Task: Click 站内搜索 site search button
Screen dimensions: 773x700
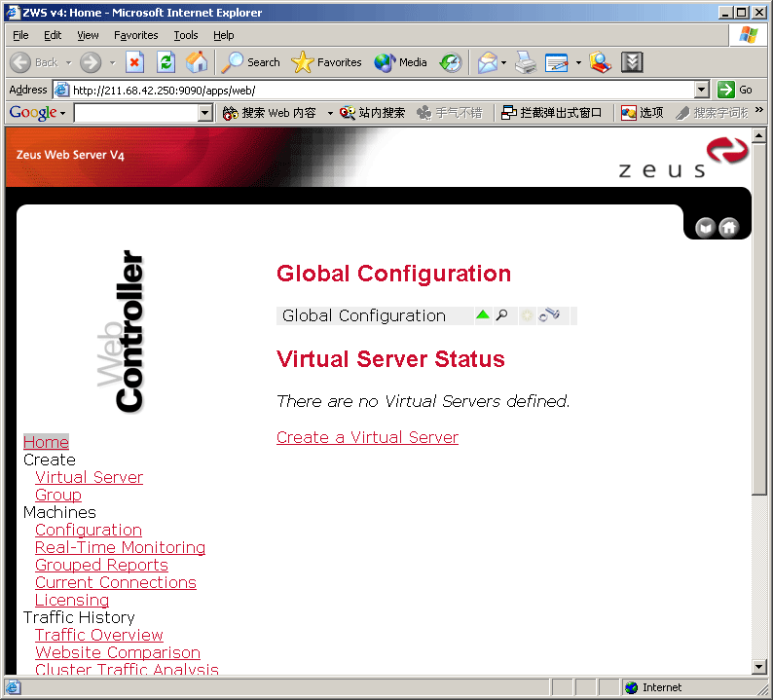Action: [372, 113]
